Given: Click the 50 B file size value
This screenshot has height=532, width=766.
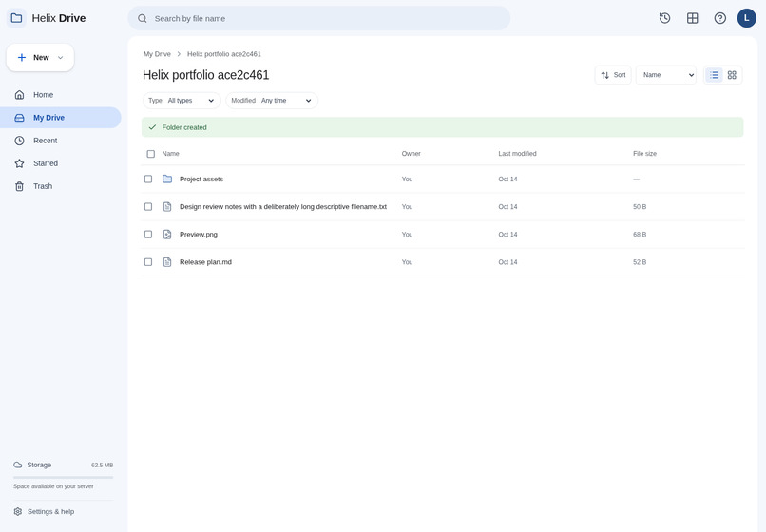Looking at the screenshot, I should point(640,207).
